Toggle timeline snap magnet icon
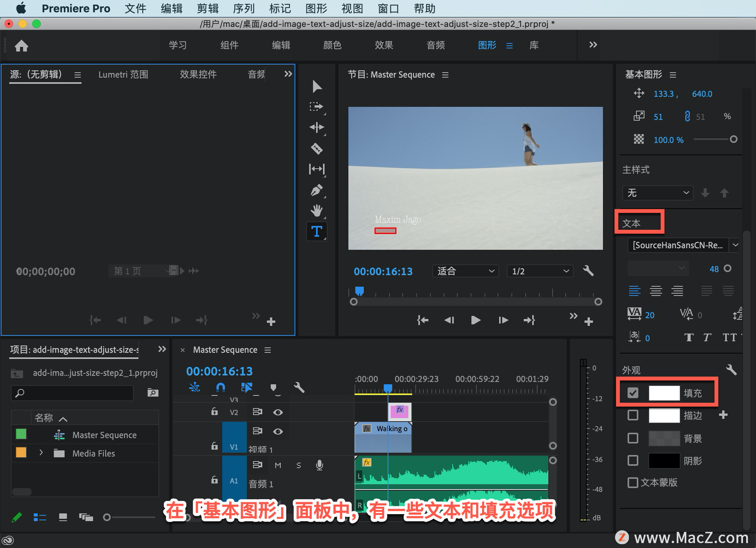756x548 pixels. (220, 387)
